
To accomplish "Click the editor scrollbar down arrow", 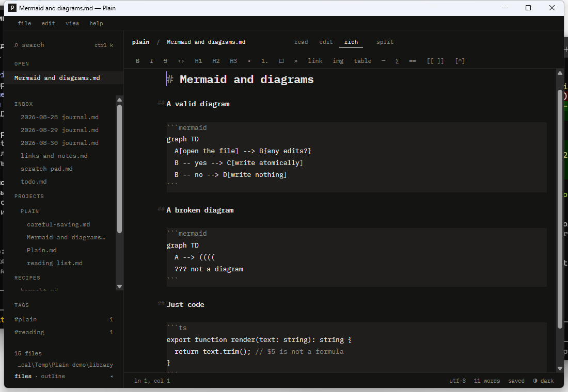I will pos(560,368).
